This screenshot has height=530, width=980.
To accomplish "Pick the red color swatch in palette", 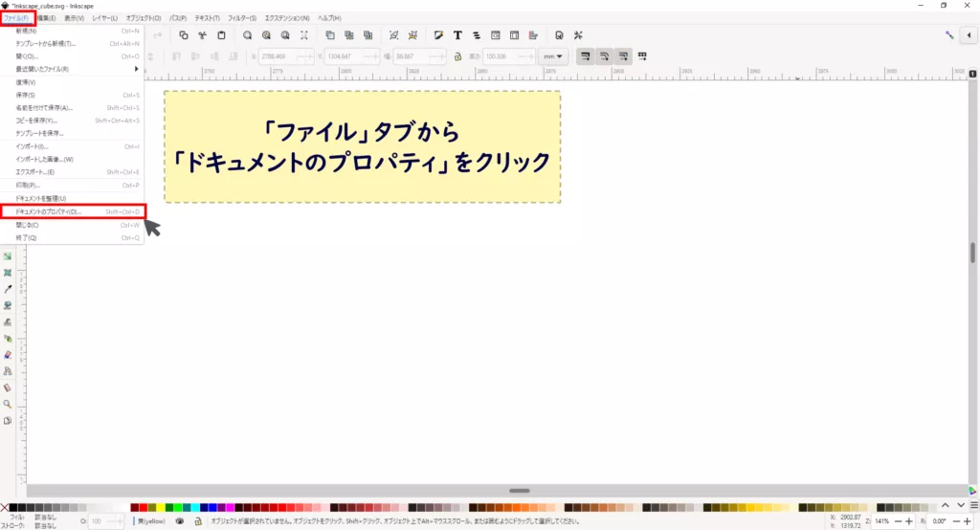I will point(144,507).
